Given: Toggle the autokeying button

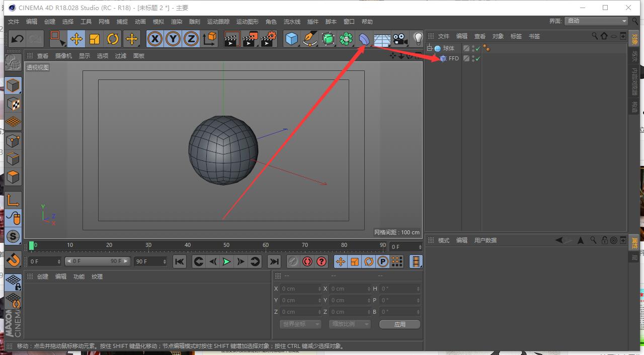Looking at the screenshot, I should [307, 261].
